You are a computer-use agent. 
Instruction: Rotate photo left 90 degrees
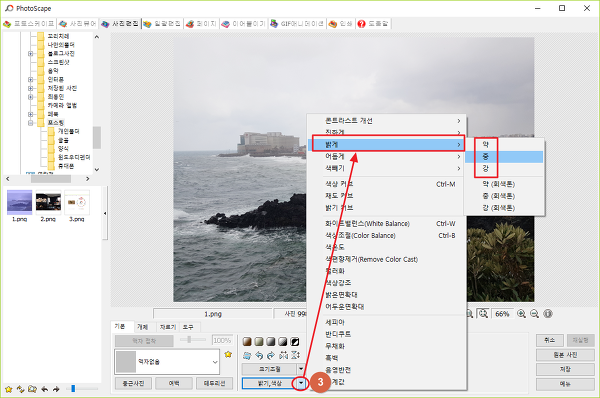tap(259, 356)
